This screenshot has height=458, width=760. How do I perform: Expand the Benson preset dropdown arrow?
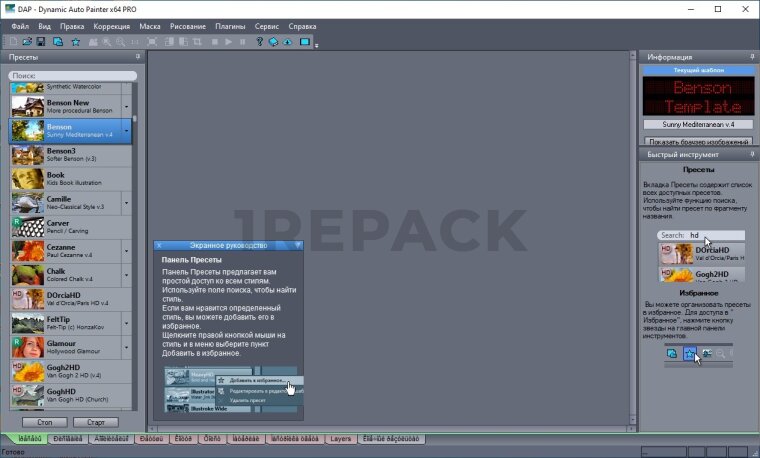tap(126, 131)
